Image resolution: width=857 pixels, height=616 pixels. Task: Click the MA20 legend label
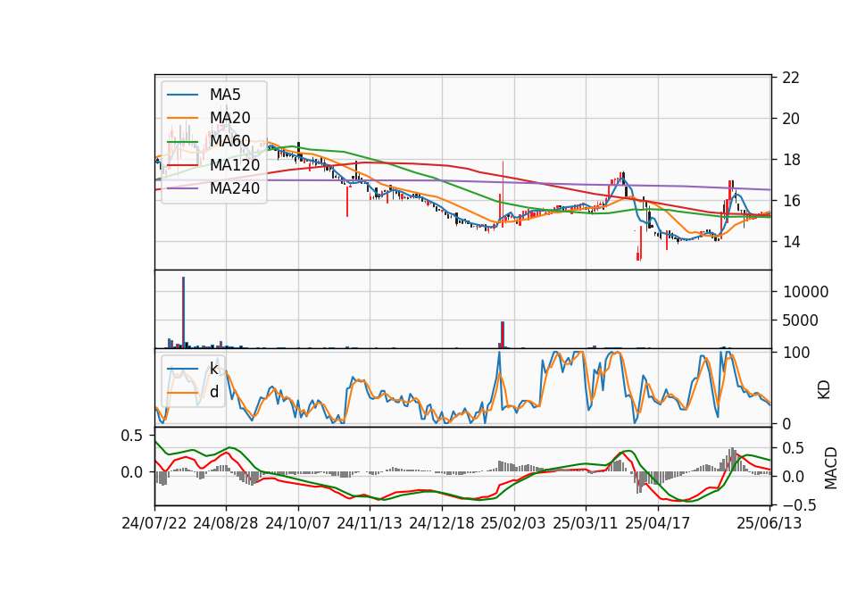(229, 118)
